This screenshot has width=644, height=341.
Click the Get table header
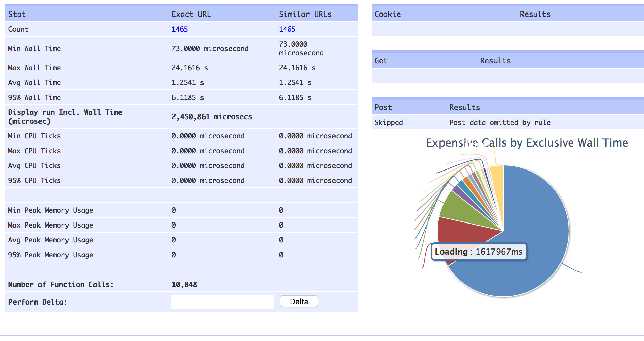(x=381, y=61)
